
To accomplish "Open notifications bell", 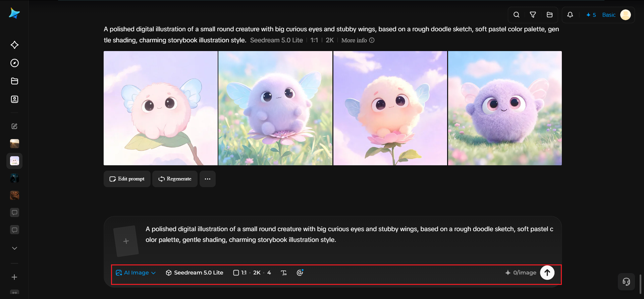I will (x=570, y=15).
